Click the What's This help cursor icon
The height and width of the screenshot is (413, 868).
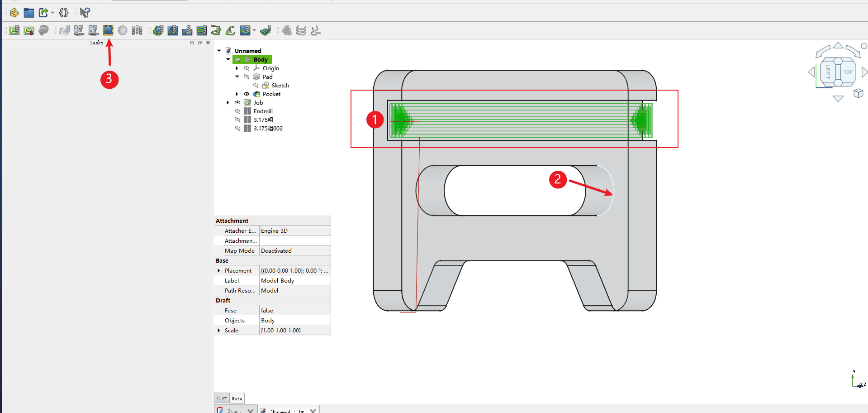click(85, 13)
